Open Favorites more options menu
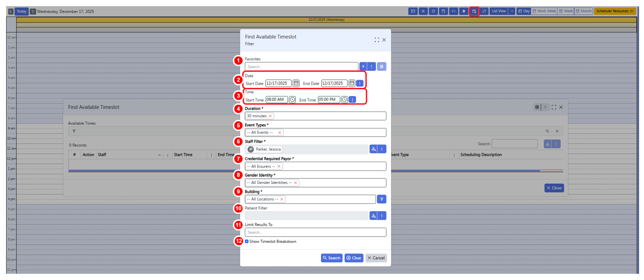The width and height of the screenshot is (644, 280). [371, 66]
